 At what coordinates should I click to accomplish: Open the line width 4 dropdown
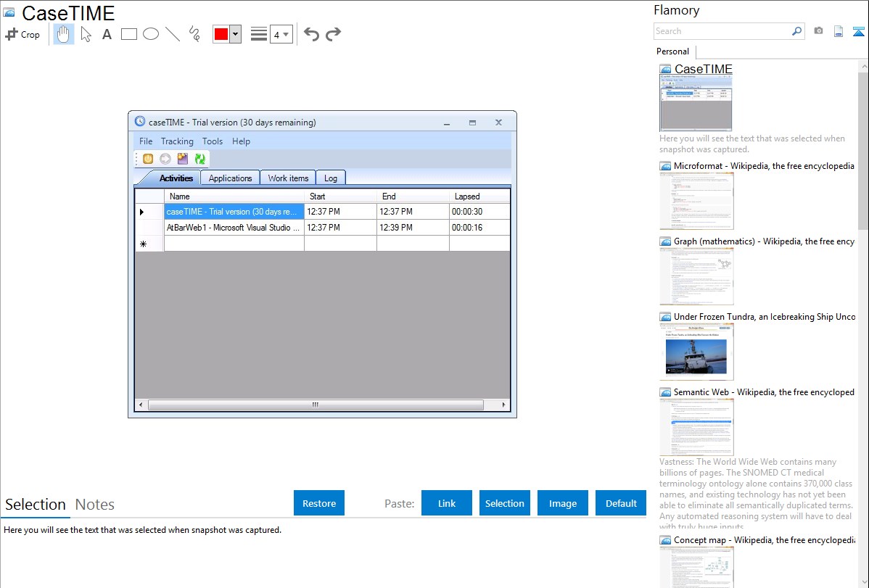pyautogui.click(x=281, y=34)
